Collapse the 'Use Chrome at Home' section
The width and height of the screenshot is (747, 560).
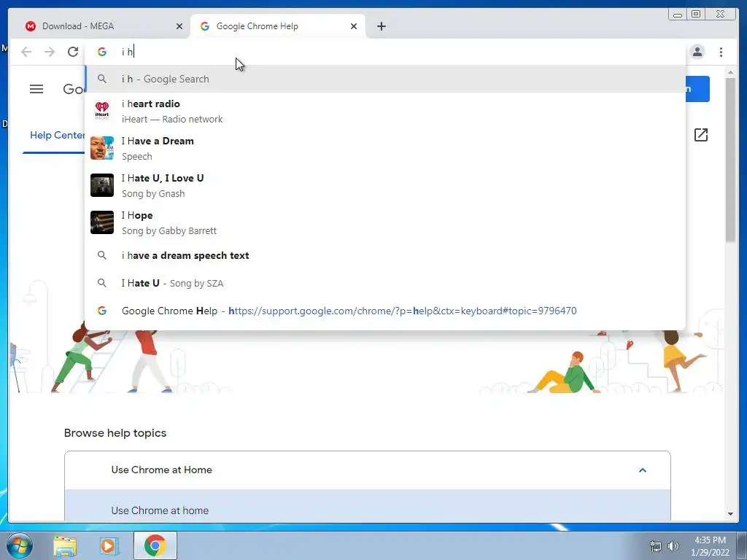tap(642, 470)
